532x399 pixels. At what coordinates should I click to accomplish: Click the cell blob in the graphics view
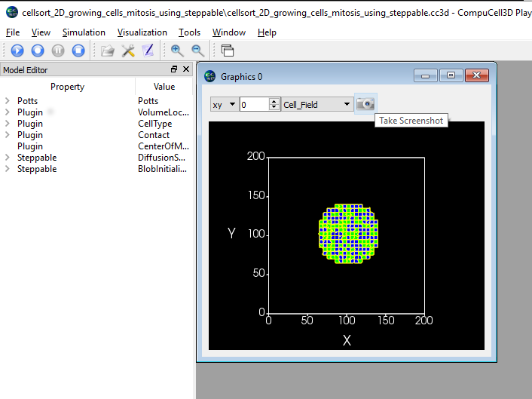348,234
